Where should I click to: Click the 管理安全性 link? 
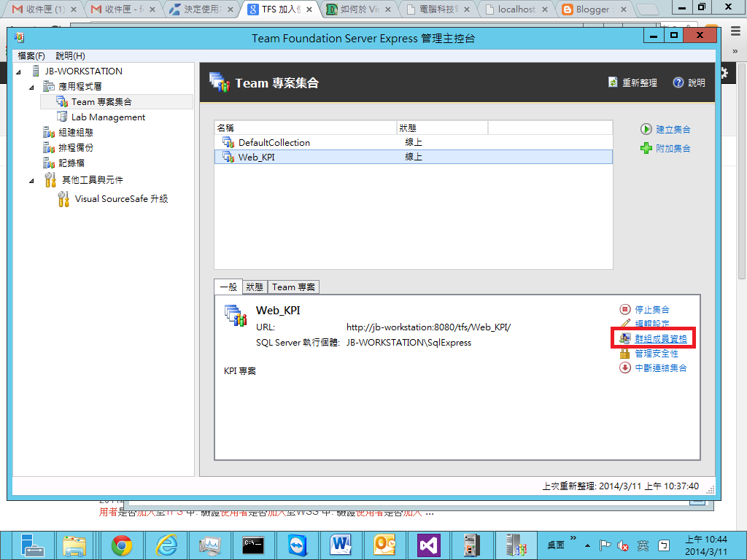(657, 354)
